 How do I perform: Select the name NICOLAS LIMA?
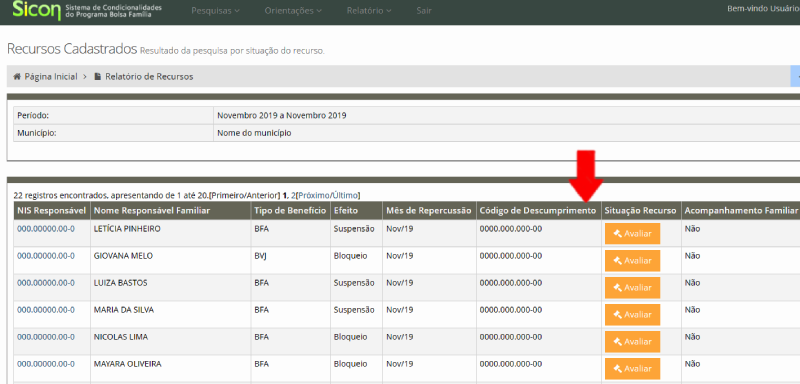[120, 337]
